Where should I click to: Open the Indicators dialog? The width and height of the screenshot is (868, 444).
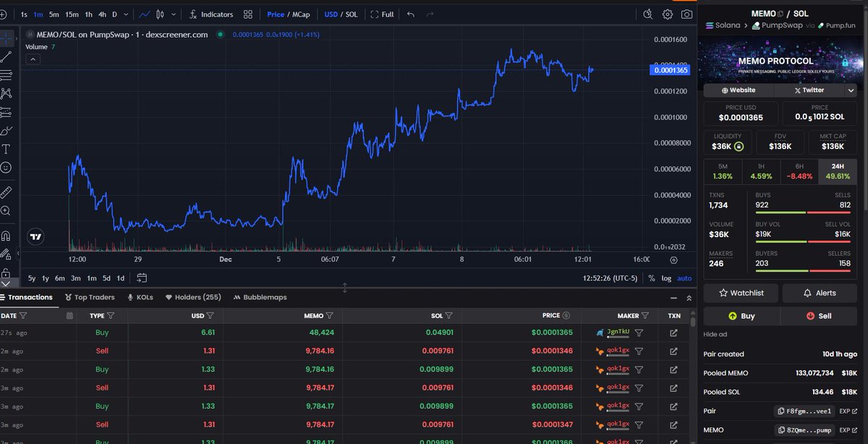[211, 14]
